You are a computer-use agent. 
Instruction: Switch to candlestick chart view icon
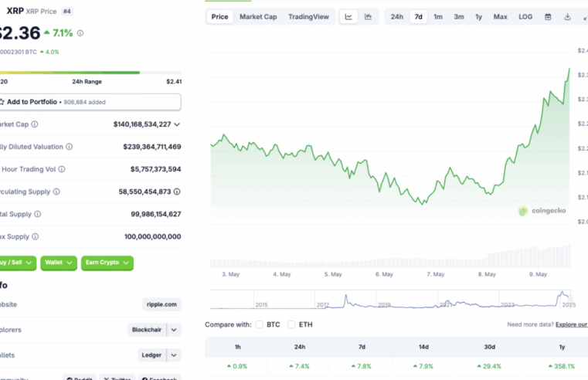[368, 17]
